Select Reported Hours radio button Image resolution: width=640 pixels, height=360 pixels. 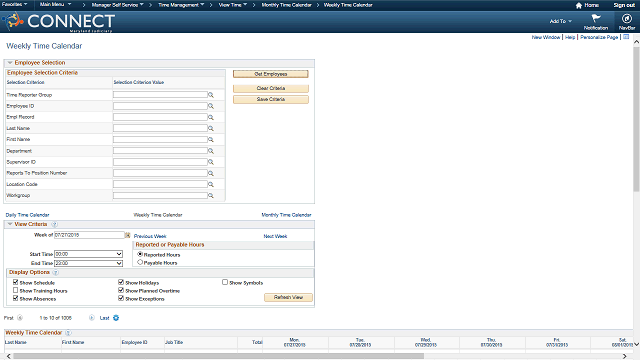(x=140, y=254)
